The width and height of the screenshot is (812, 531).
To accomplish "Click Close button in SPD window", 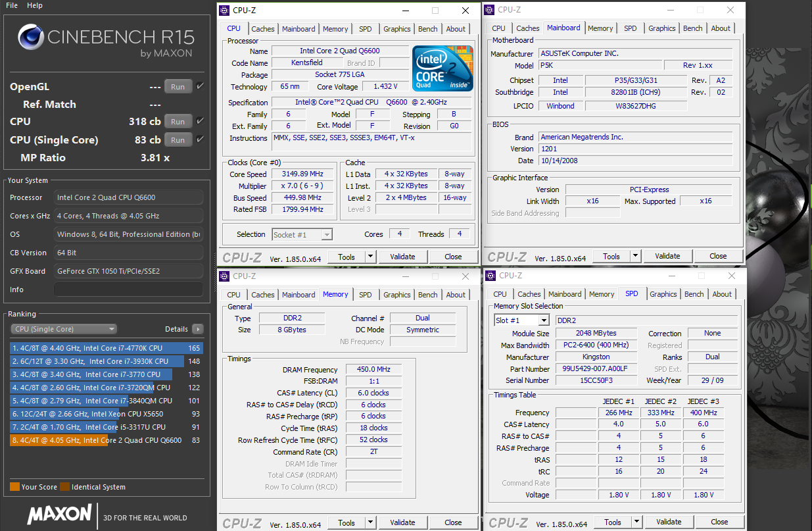I will click(x=719, y=522).
